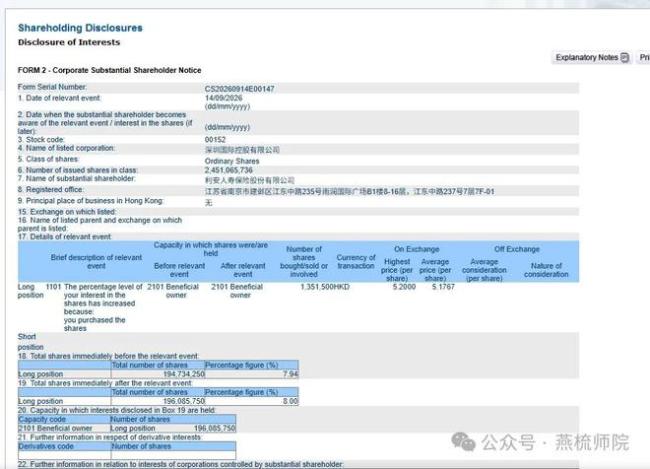Click the '21. Further information in respect of derivative interests' label
650x469 pixels.
coord(109,437)
